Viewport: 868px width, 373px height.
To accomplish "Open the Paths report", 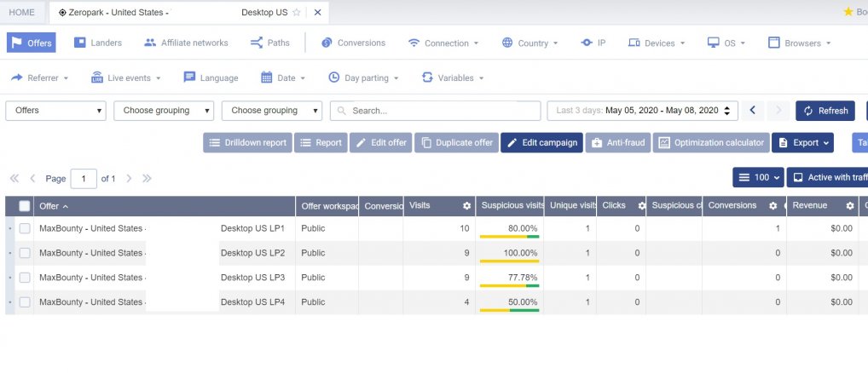I will coord(270,43).
